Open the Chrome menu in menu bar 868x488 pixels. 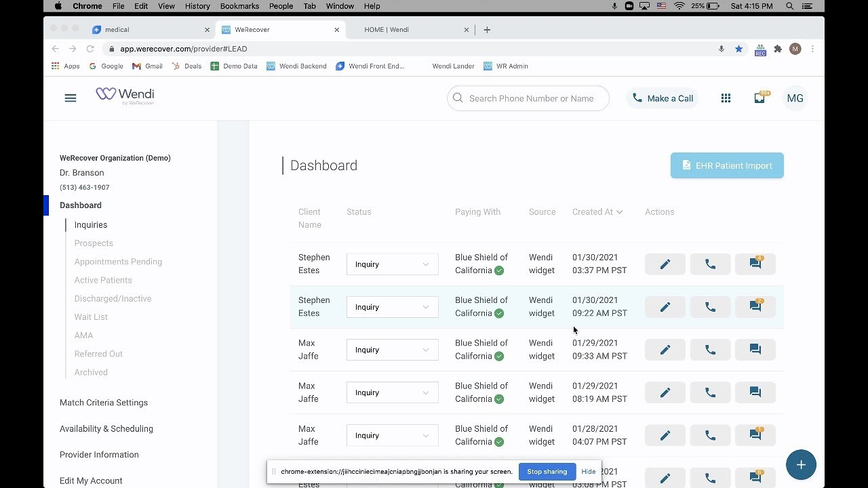[87, 6]
